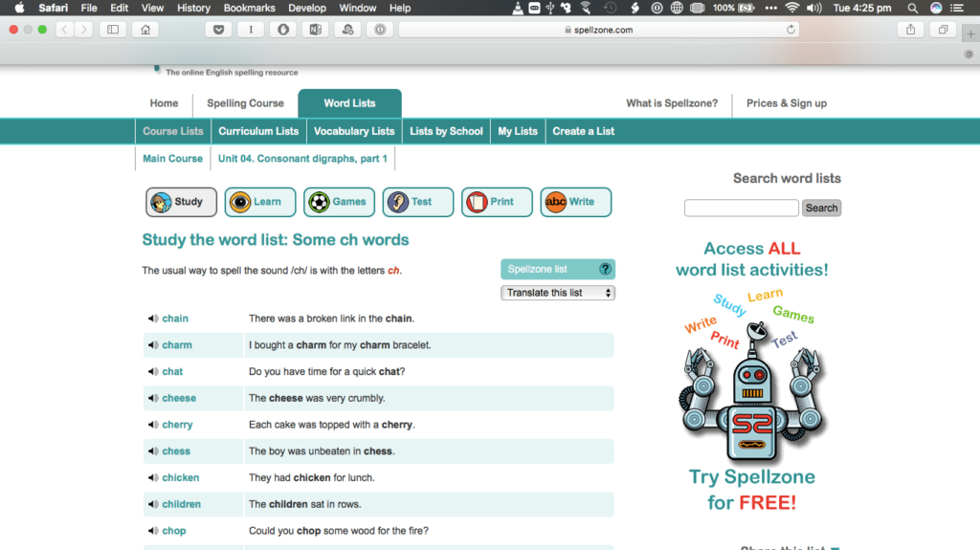Add a new tab with plus icon
This screenshot has width=980, height=550.
point(970,33)
